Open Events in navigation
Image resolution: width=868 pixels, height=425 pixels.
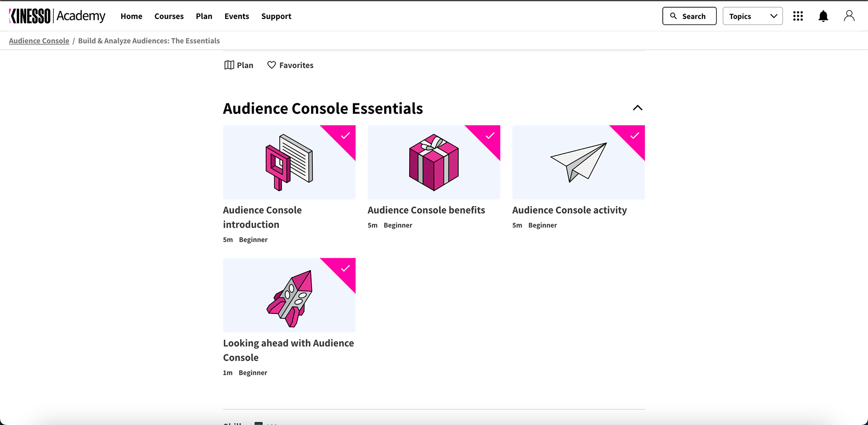click(x=237, y=16)
